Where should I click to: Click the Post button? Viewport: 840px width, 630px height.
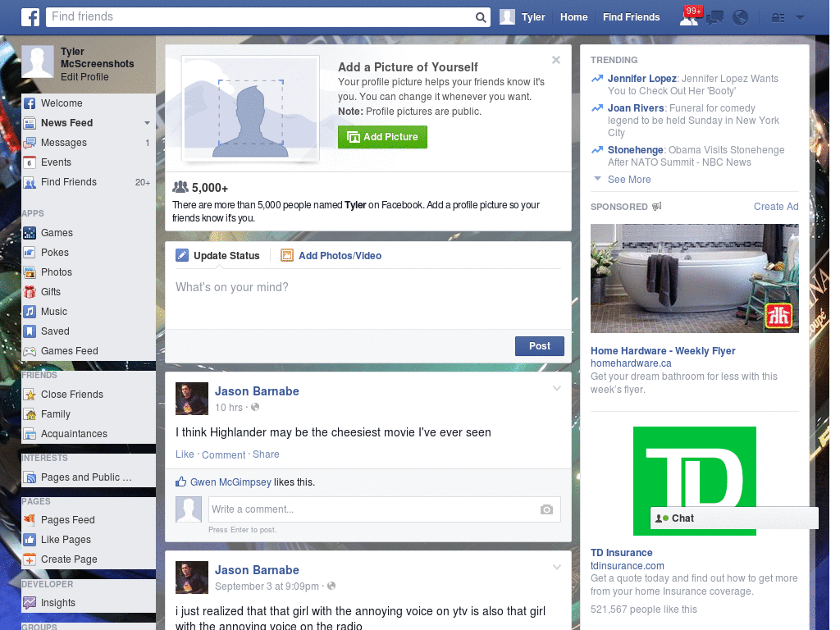[540, 346]
